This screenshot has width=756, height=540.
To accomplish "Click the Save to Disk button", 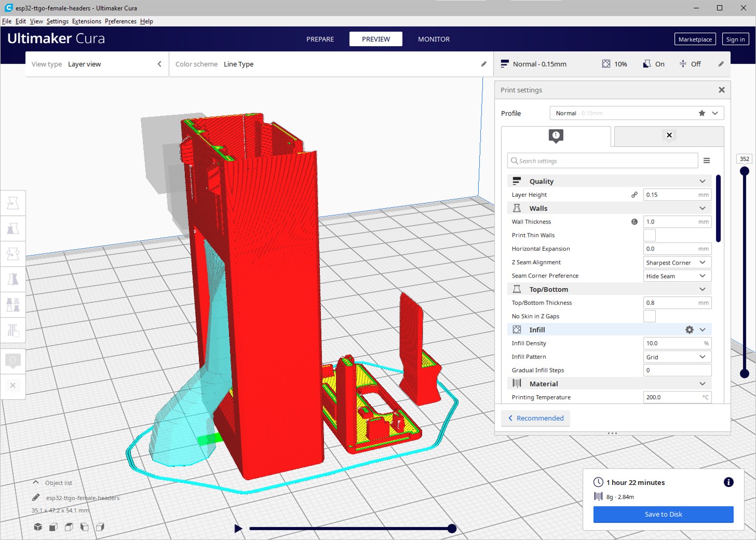I will pyautogui.click(x=663, y=514).
